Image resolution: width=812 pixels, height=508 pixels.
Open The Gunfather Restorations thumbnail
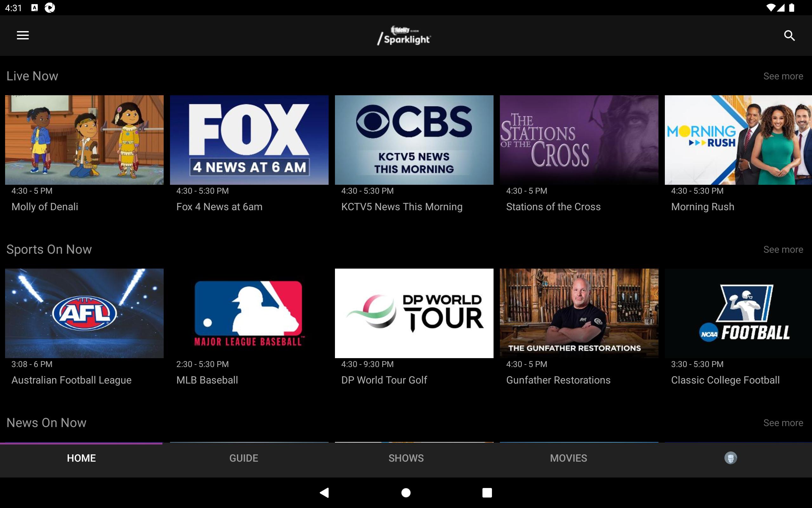click(x=579, y=313)
